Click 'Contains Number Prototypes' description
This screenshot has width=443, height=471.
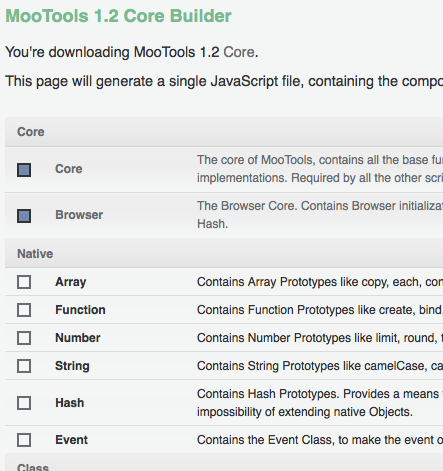click(320, 338)
